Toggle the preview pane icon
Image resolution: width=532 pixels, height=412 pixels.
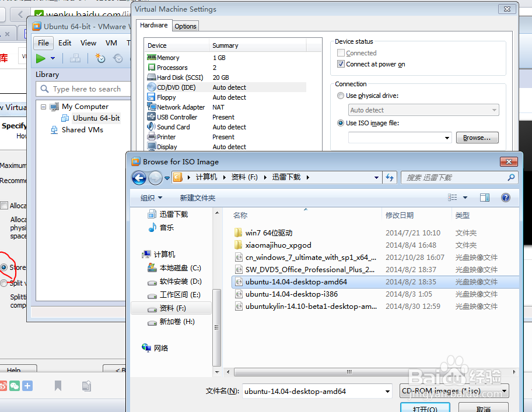pos(485,198)
